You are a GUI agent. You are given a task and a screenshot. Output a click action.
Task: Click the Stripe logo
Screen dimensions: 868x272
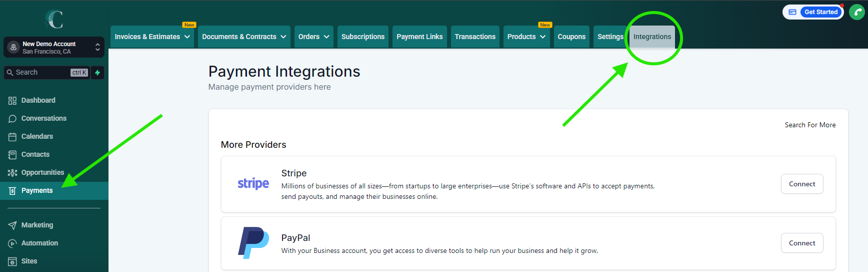pyautogui.click(x=253, y=183)
